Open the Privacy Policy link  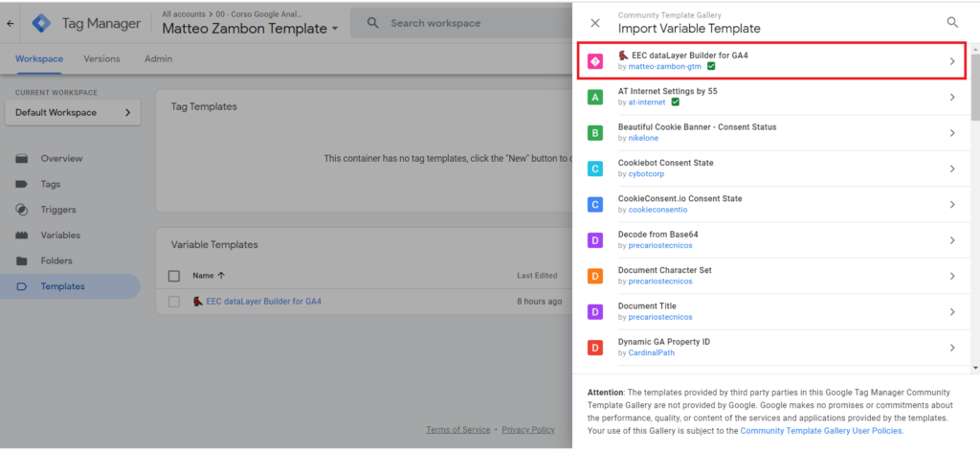click(x=528, y=430)
